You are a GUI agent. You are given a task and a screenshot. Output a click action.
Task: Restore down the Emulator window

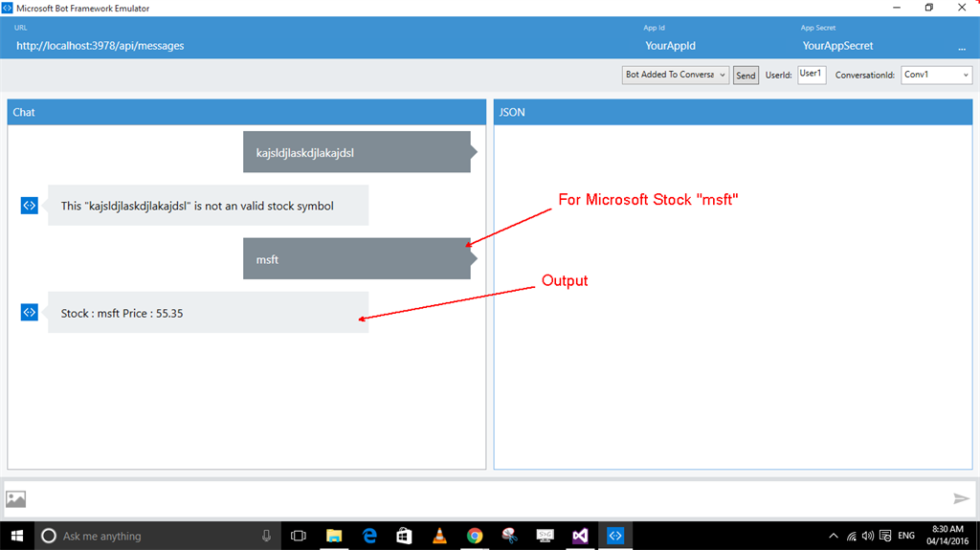click(928, 8)
